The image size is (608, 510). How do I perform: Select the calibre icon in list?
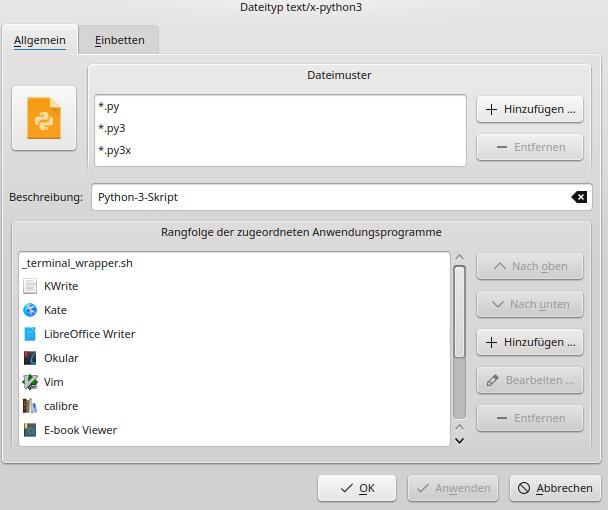pyautogui.click(x=30, y=406)
